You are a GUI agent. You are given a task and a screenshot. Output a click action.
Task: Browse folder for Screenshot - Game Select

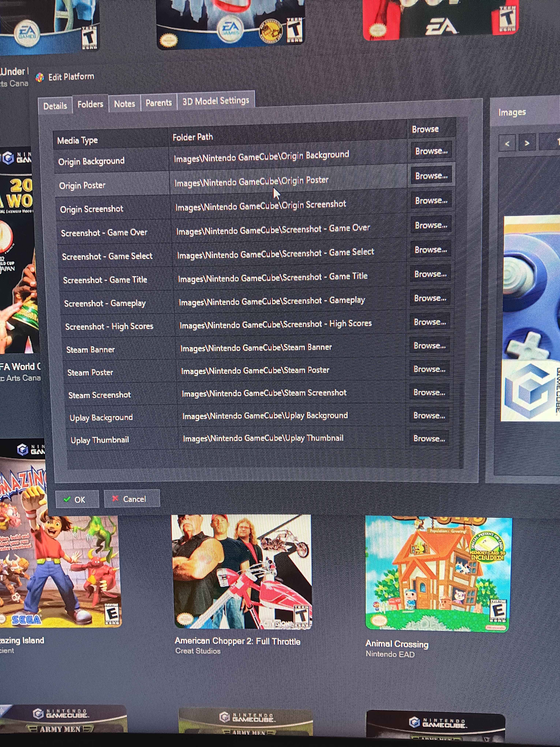tap(430, 250)
